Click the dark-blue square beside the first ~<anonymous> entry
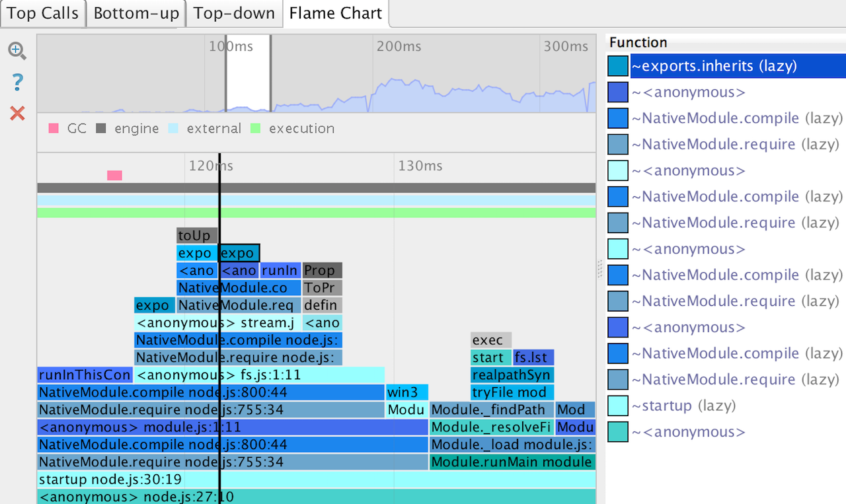Viewport: 846px width, 504px height. click(x=617, y=92)
